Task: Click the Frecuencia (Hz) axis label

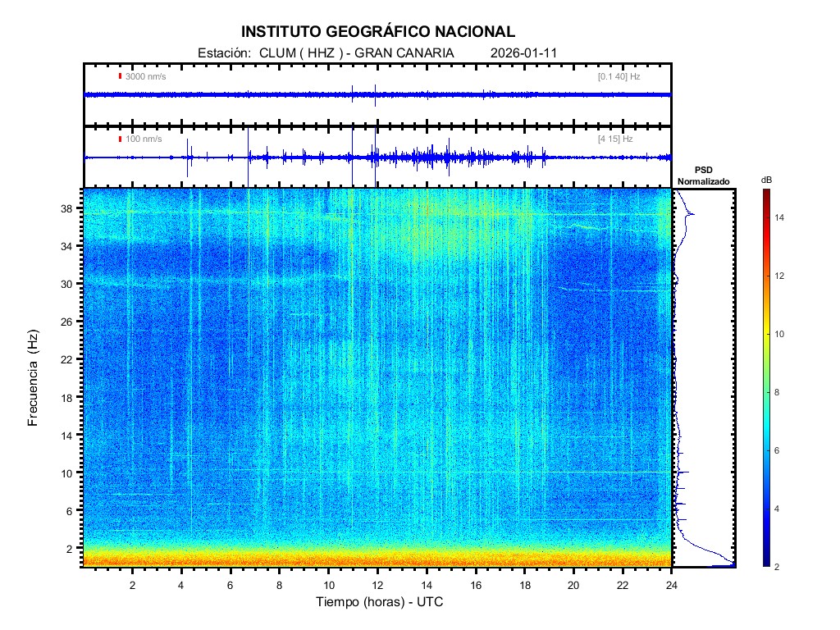Action: [34, 378]
